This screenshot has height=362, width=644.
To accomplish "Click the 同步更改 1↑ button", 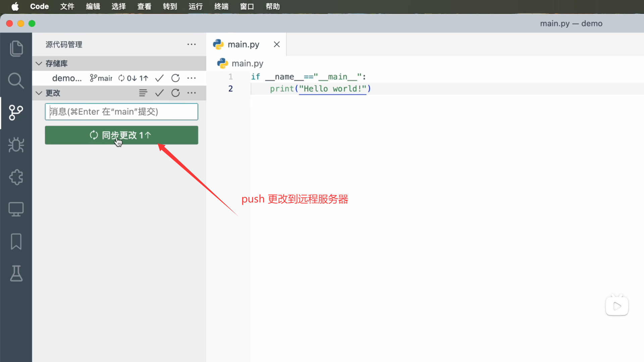I will tap(121, 135).
